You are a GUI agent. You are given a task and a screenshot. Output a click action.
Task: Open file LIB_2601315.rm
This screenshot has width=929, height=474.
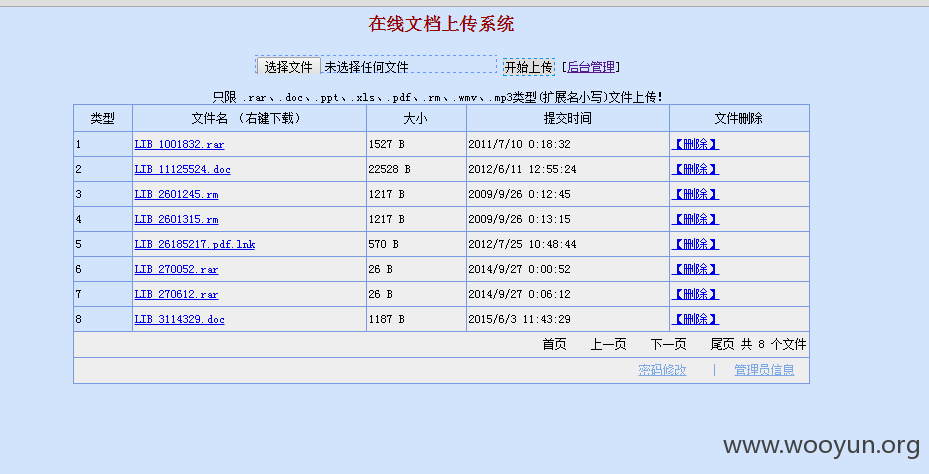coord(177,219)
